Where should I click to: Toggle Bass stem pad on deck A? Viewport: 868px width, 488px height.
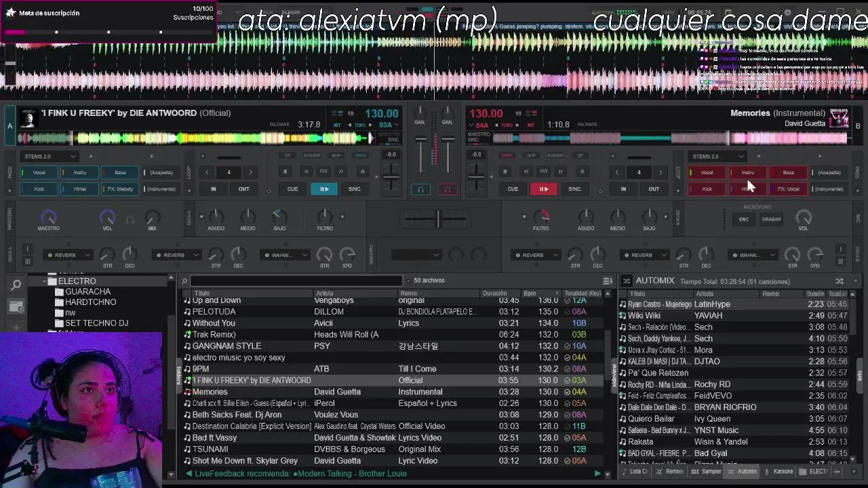pos(120,173)
